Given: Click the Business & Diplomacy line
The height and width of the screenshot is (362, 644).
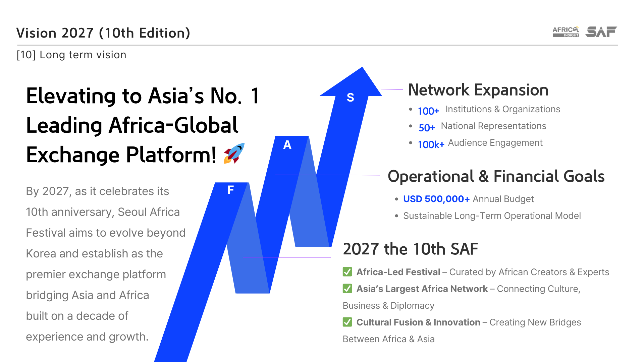Looking at the screenshot, I should 388,306.
